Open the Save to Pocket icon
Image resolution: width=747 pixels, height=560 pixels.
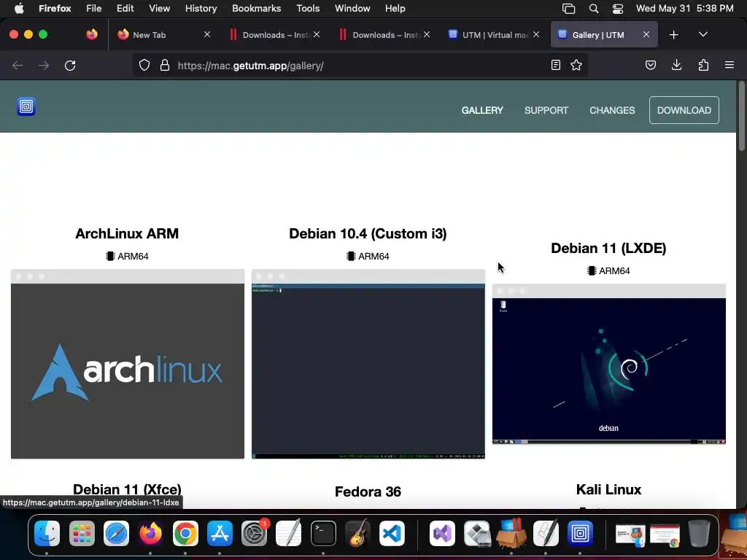coord(650,65)
